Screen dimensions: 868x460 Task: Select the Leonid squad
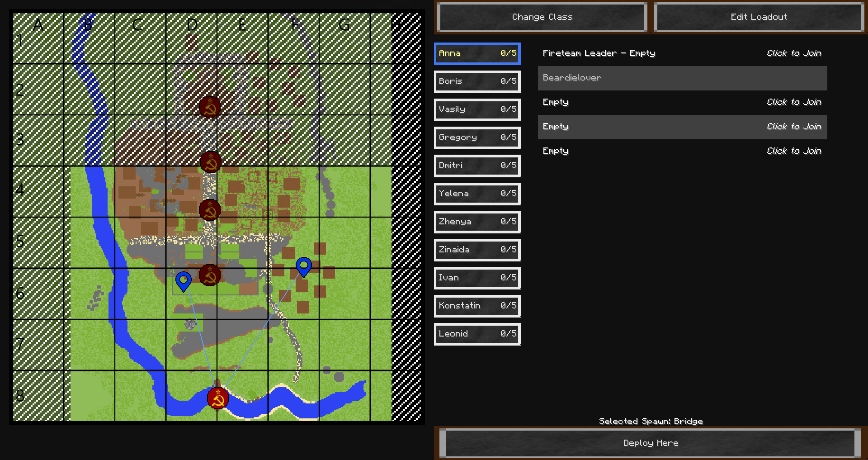[477, 334]
